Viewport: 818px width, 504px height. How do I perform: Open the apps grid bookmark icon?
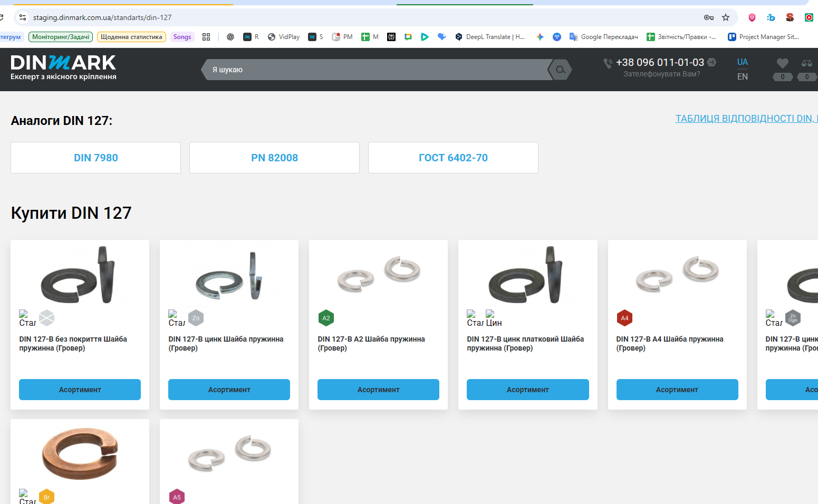206,37
